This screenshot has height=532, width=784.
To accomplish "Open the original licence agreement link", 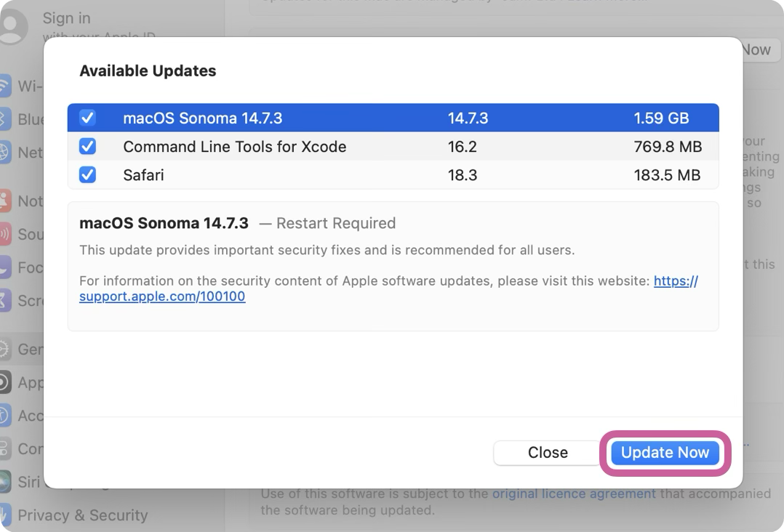I will click(x=574, y=493).
